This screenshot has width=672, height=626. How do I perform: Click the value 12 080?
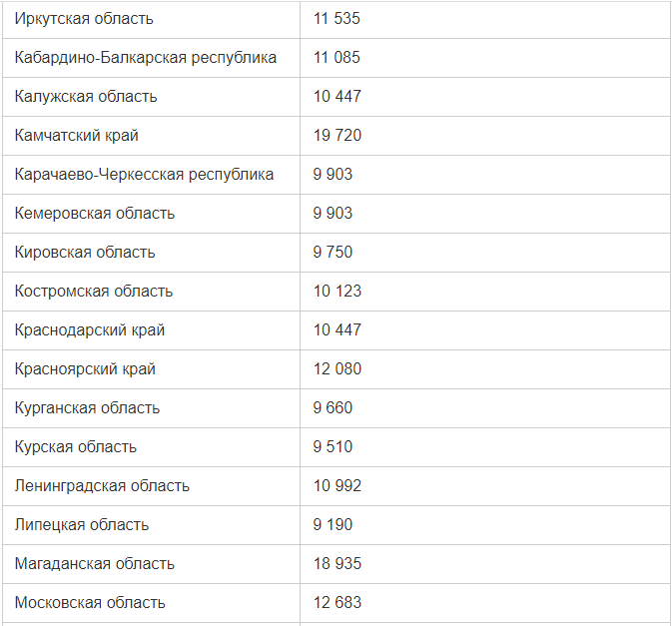pyautogui.click(x=337, y=369)
